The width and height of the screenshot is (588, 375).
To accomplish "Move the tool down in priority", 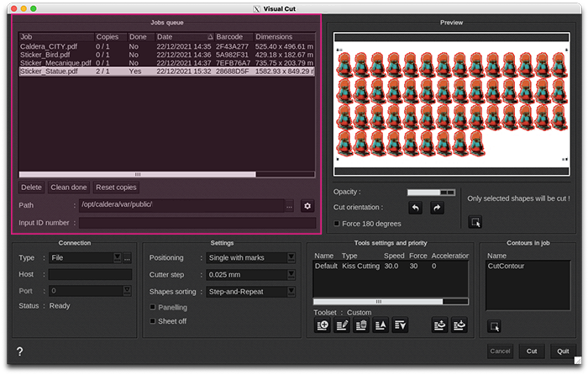I will (399, 326).
